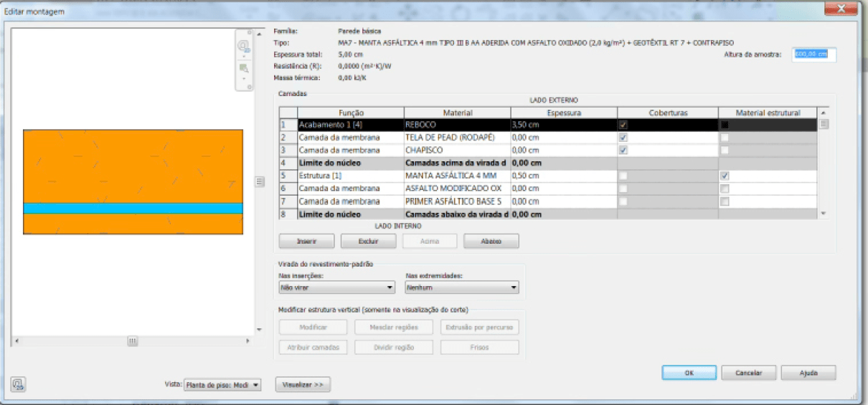This screenshot has height=405, width=868.
Task: Open the 'Nas extremidades' dropdown
Action: pyautogui.click(x=461, y=287)
